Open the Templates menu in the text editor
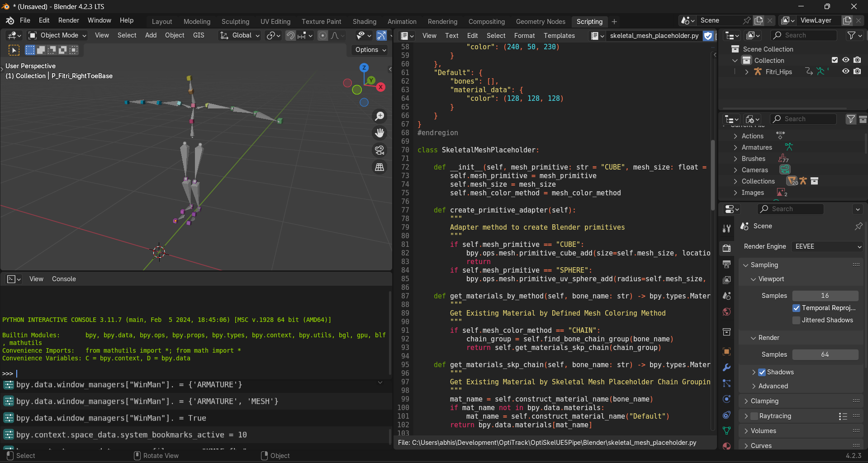 [x=559, y=35]
